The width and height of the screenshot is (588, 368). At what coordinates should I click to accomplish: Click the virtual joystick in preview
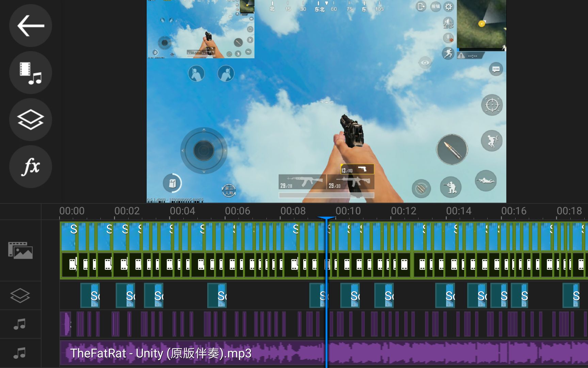coord(203,151)
